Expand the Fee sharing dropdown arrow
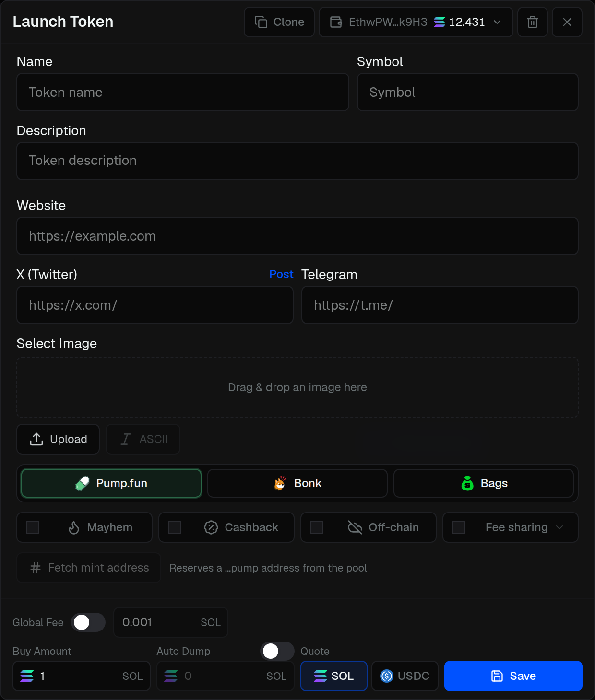595x700 pixels. point(559,527)
